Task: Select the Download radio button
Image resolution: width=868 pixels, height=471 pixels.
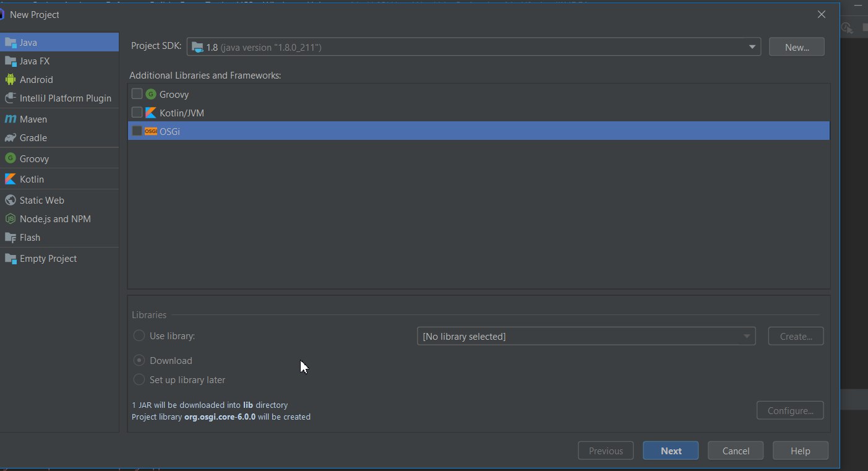Action: (x=139, y=360)
